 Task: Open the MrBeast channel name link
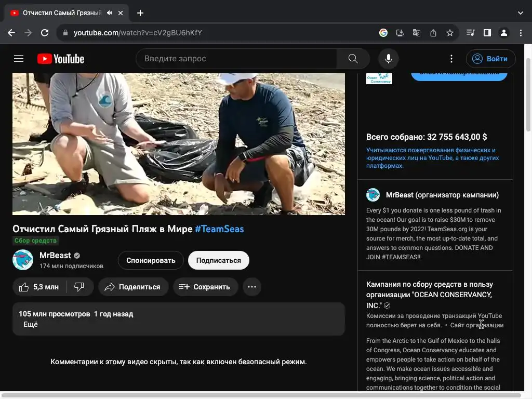(x=55, y=255)
